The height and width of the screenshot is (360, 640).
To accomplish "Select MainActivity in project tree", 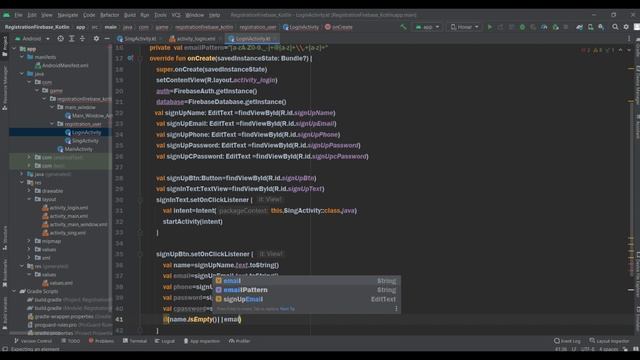I will 75,149.
